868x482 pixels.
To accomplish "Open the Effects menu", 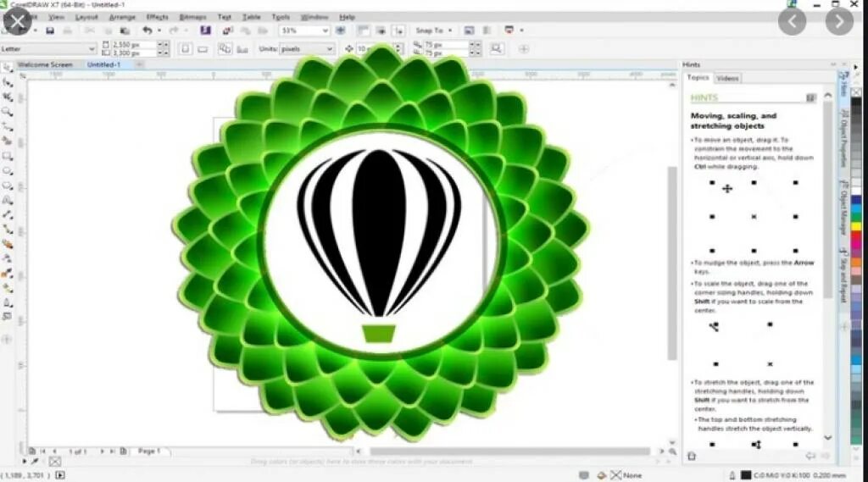I will (157, 17).
